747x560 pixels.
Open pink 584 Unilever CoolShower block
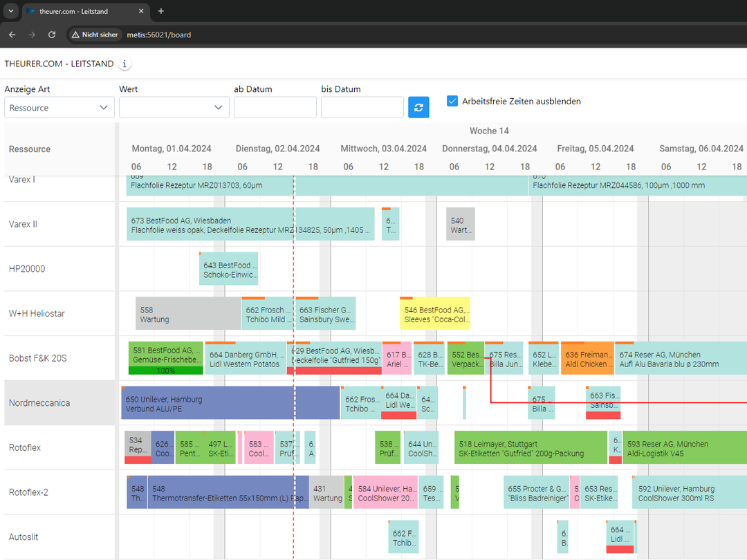tap(385, 492)
